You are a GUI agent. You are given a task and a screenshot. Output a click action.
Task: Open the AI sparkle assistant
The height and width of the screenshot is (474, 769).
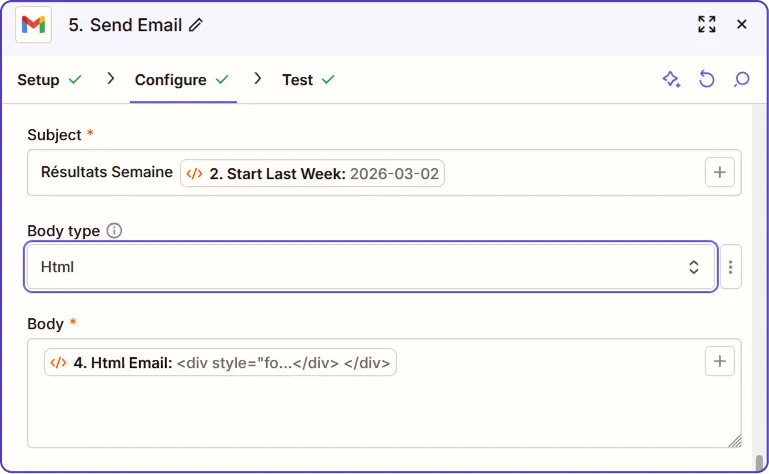tap(671, 80)
